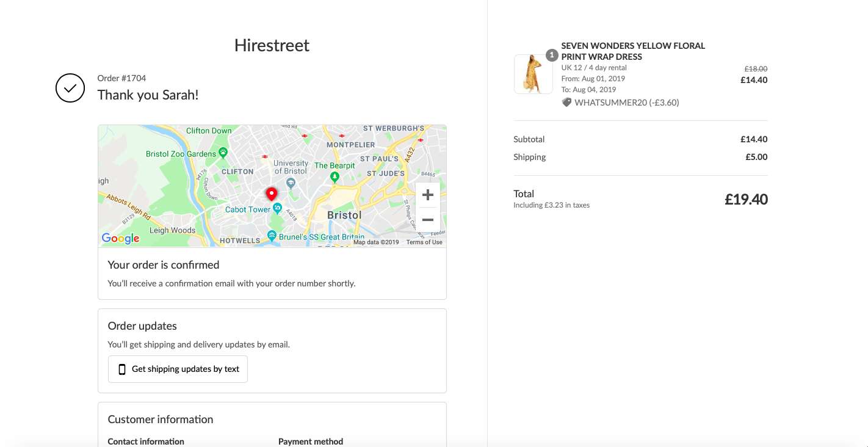Click the Cabot Tower camera marker
868x447 pixels.
(277, 209)
